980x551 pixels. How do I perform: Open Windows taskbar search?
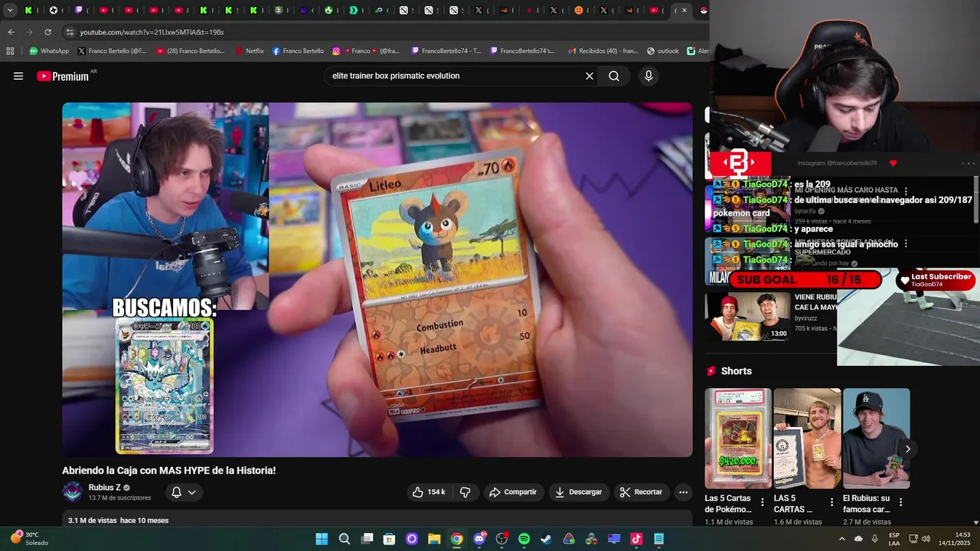(345, 539)
